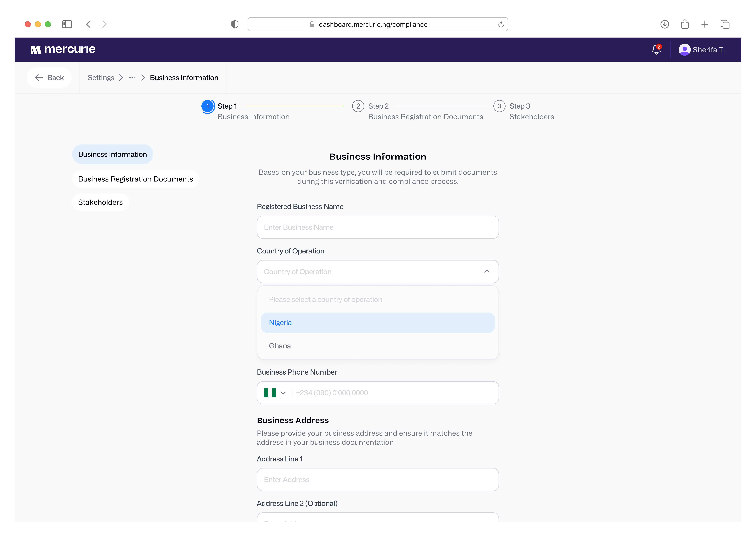Click the Business Information breadcrumb
Screen dimensions: 756x533
pyautogui.click(x=184, y=78)
